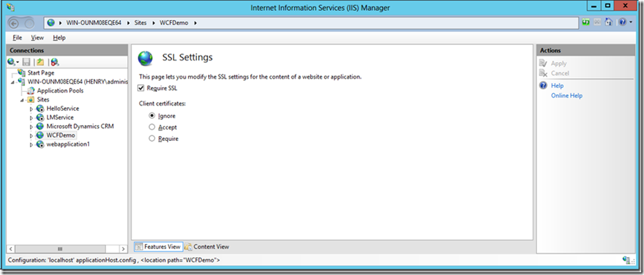Click the globe icon in the address bar
This screenshot has height=275, width=644.
51,23
